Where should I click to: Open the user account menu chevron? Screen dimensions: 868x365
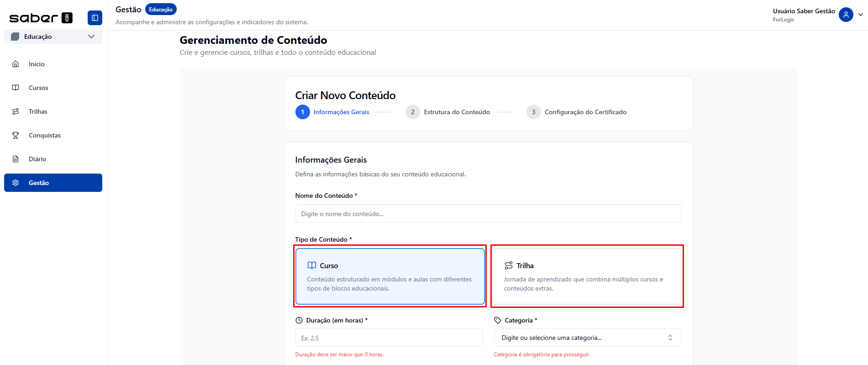[x=861, y=15]
